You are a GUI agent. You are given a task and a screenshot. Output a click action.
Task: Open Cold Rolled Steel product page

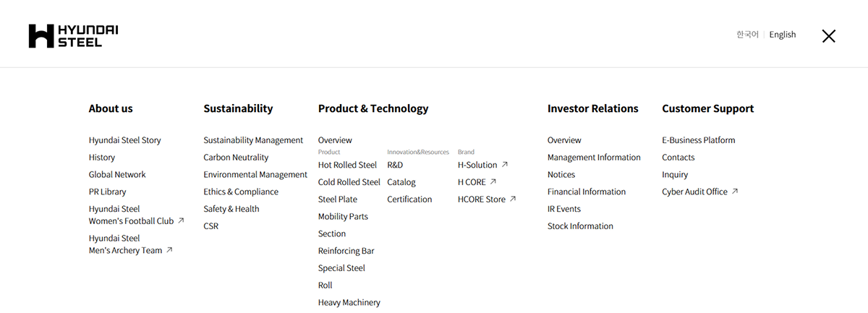point(349,182)
